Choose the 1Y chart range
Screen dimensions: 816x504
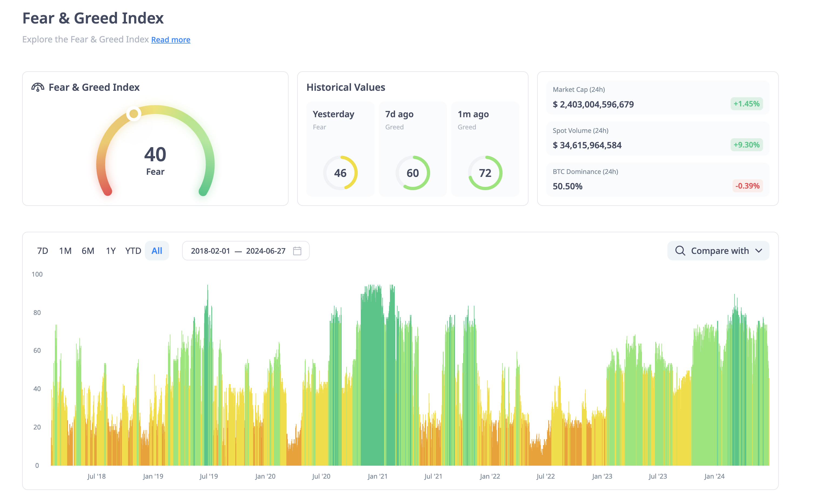pos(111,251)
